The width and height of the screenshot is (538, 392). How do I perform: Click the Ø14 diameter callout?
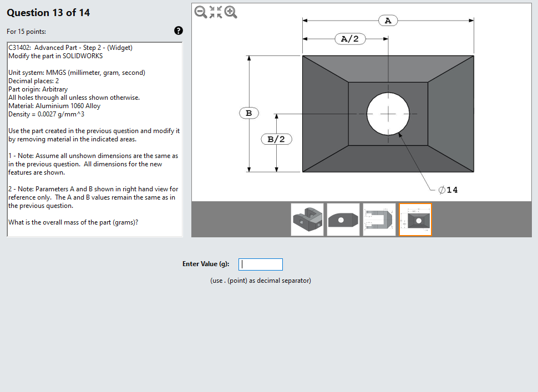pos(447,190)
